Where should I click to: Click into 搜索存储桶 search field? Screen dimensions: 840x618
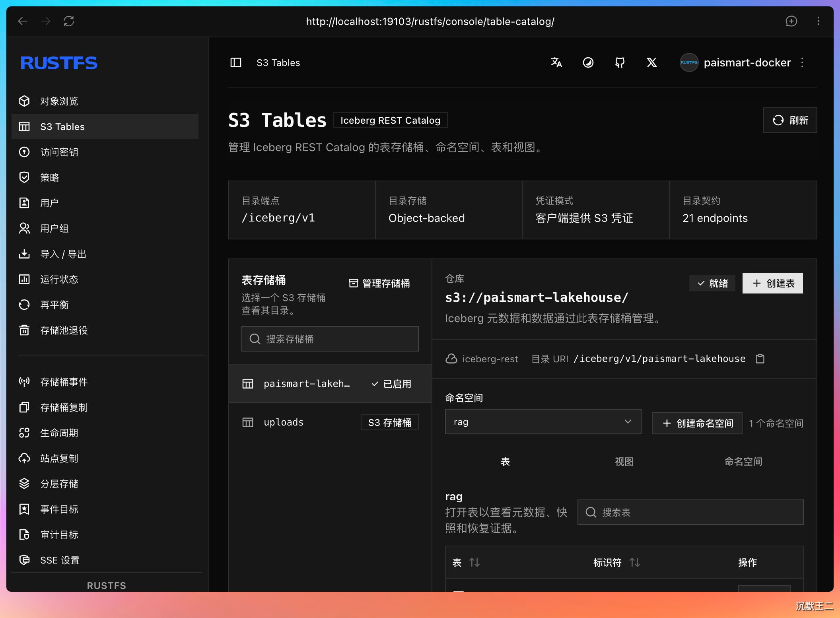pyautogui.click(x=330, y=339)
